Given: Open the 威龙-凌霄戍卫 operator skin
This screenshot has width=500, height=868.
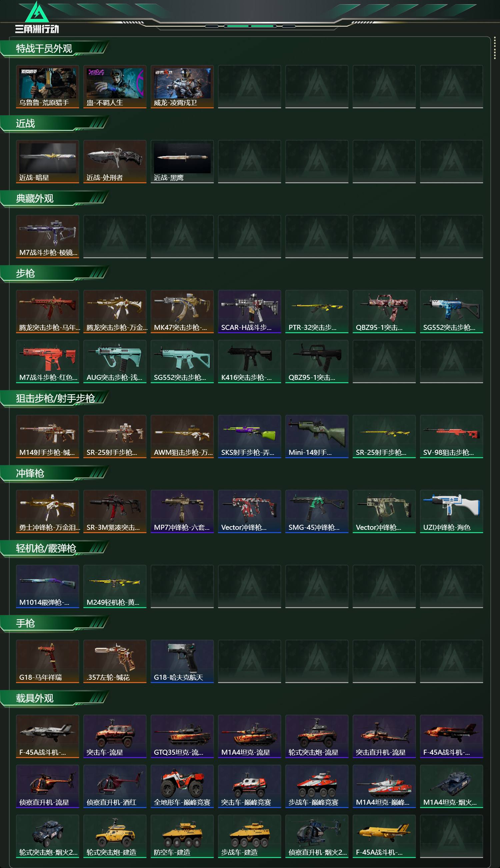Looking at the screenshot, I should (182, 87).
